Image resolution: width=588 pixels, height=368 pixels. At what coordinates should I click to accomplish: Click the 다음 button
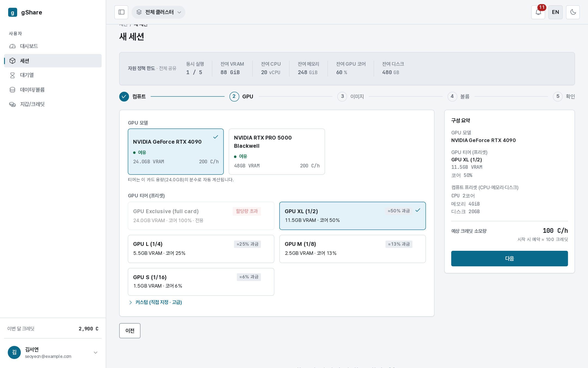tap(510, 258)
